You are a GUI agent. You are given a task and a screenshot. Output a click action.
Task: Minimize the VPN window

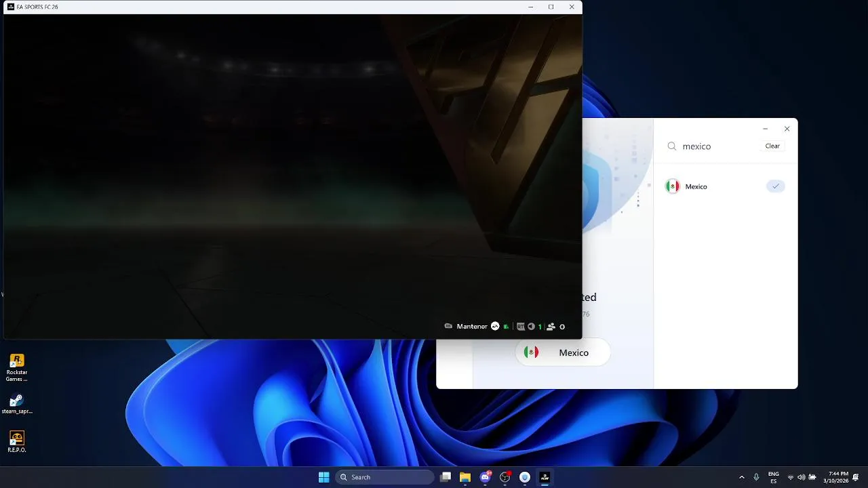765,129
